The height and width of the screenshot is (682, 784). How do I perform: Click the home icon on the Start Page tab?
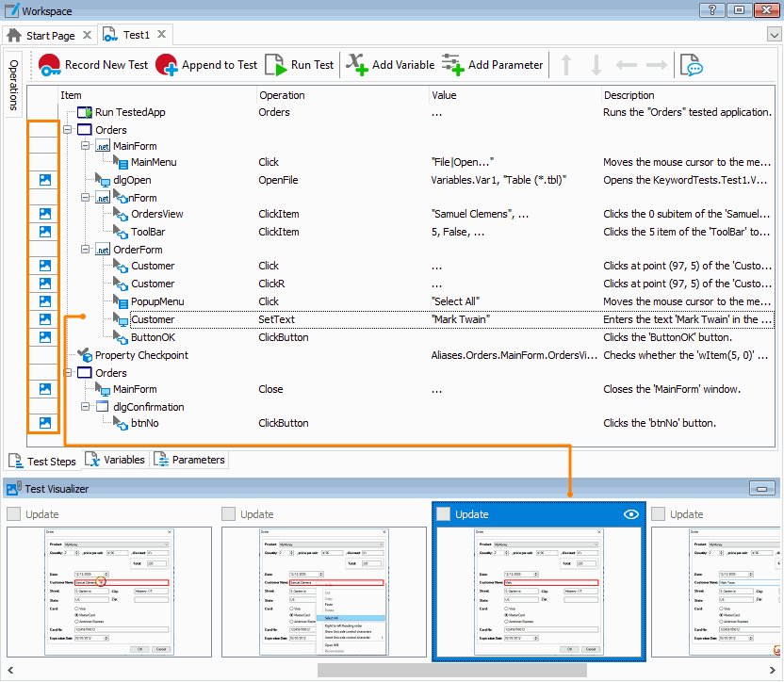(14, 35)
